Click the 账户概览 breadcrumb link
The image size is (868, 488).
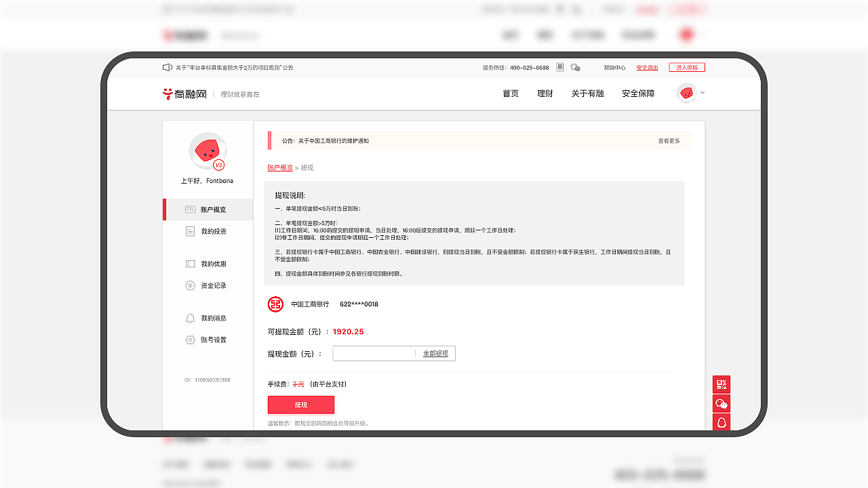point(280,167)
